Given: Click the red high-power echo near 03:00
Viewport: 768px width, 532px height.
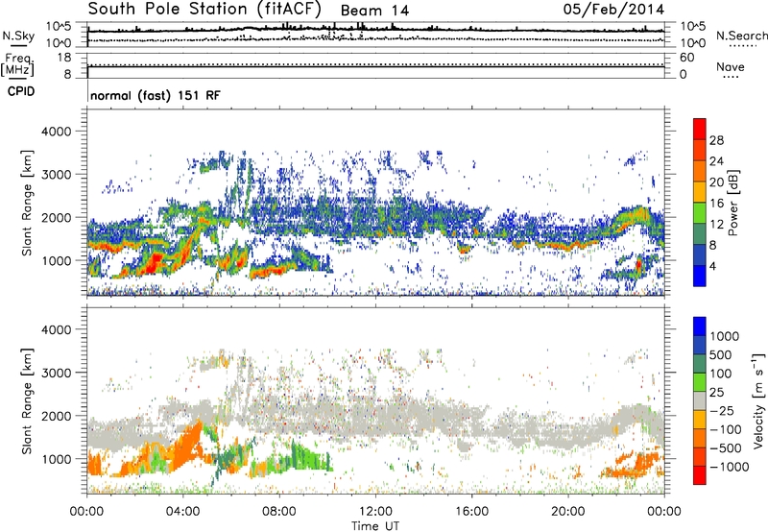Looking at the screenshot, I should point(155,262).
